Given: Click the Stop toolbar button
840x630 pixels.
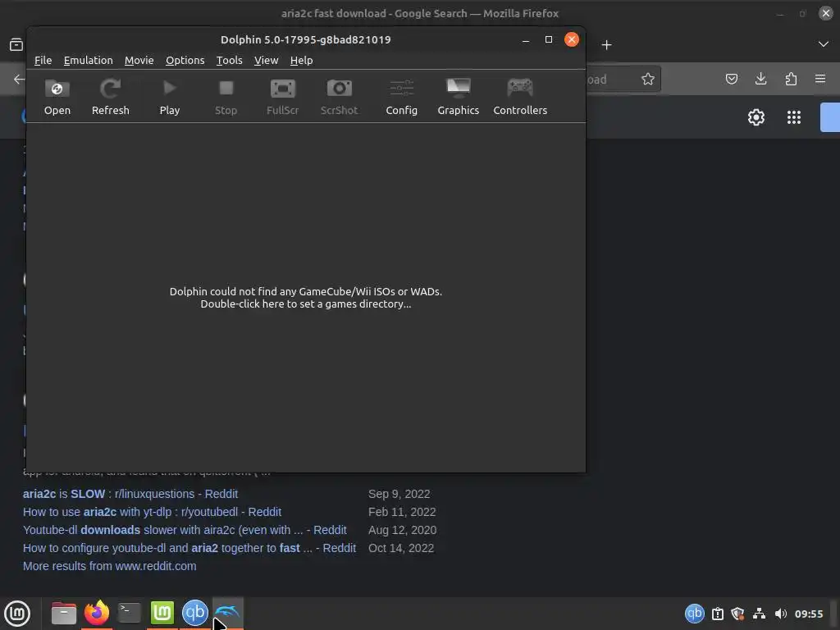Looking at the screenshot, I should [x=226, y=97].
